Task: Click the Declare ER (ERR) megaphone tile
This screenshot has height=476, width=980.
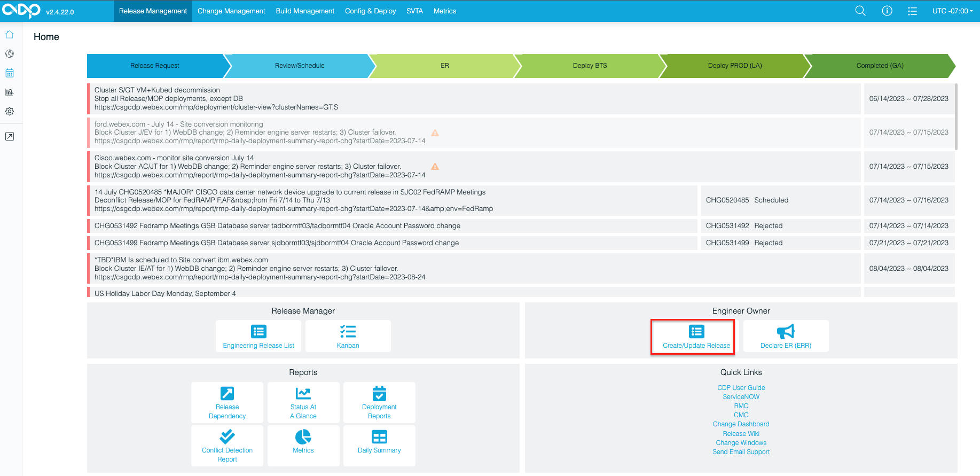Action: pyautogui.click(x=786, y=337)
